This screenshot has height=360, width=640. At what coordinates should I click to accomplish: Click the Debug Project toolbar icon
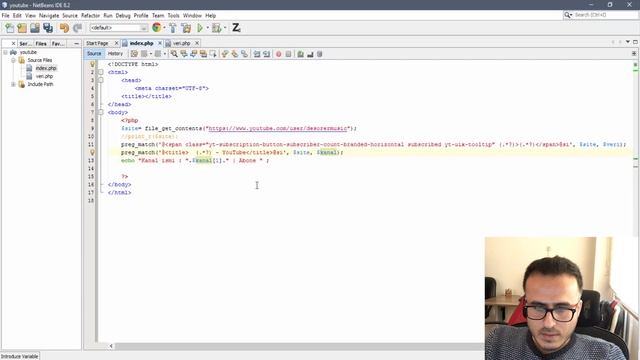(217, 28)
